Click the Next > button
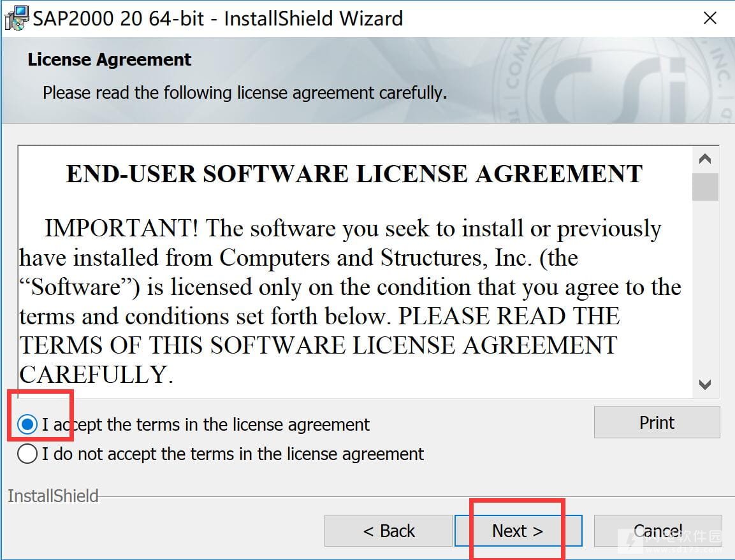Screen dimensions: 735x560 (518, 531)
